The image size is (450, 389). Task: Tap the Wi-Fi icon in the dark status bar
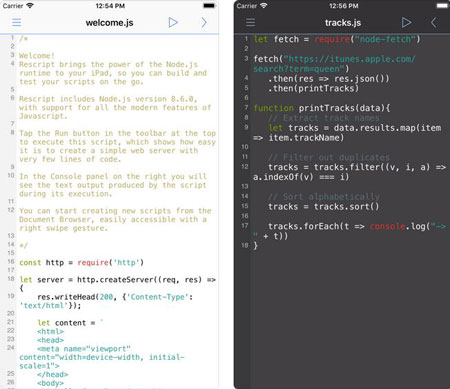(264, 6)
